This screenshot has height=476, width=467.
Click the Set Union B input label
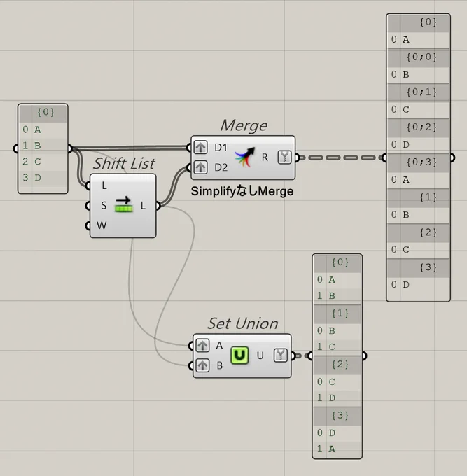click(x=220, y=365)
